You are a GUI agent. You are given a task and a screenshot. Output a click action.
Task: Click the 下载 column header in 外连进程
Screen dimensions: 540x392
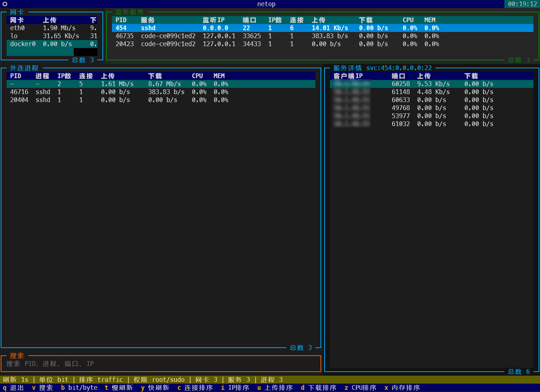coord(155,76)
